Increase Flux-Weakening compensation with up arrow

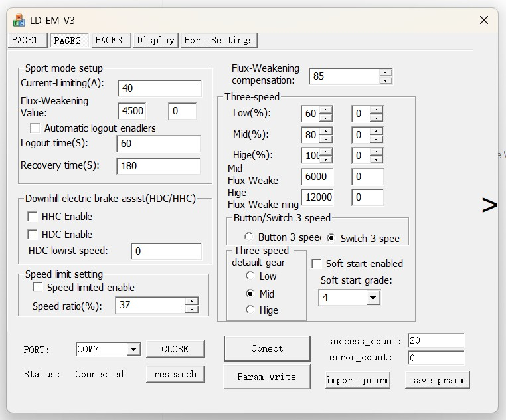coord(385,72)
